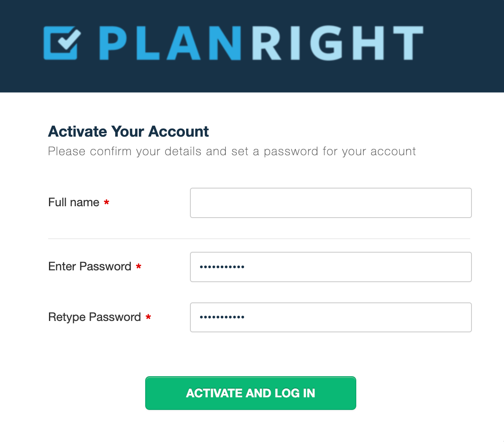Viewport: 504px width, 442px height.
Task: Click the "Please confirm your details" subtitle
Action: coord(232,151)
